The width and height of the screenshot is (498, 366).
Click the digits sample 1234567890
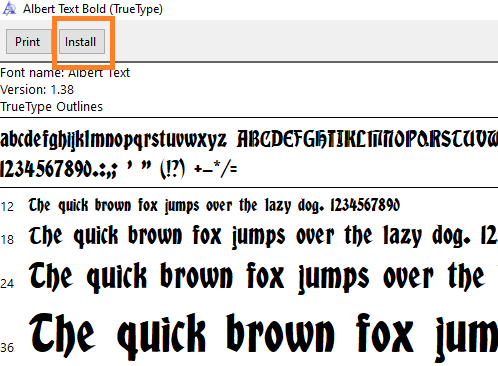[45, 169]
